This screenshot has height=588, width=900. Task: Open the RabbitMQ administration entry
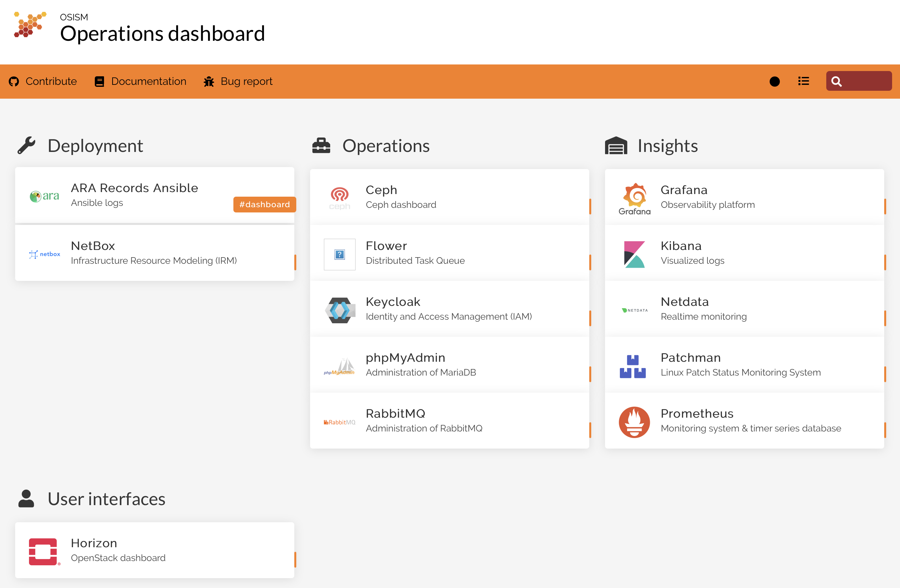pos(424,420)
